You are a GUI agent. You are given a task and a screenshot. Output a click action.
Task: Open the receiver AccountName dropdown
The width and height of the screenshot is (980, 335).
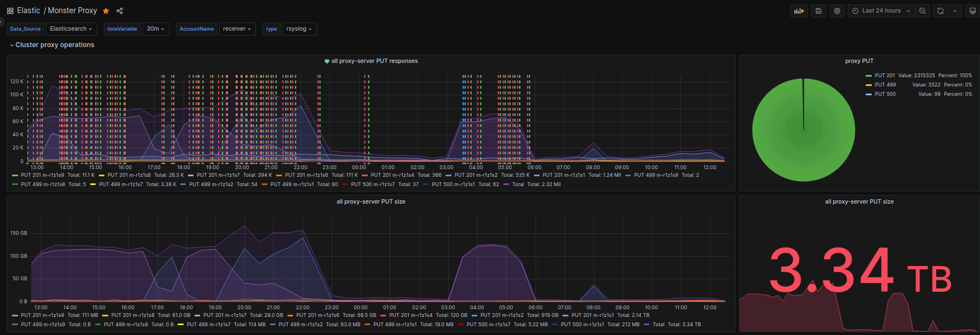click(237, 29)
